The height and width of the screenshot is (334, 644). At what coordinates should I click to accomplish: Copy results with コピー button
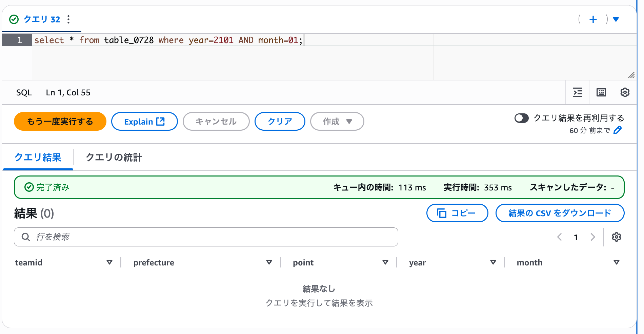click(457, 213)
